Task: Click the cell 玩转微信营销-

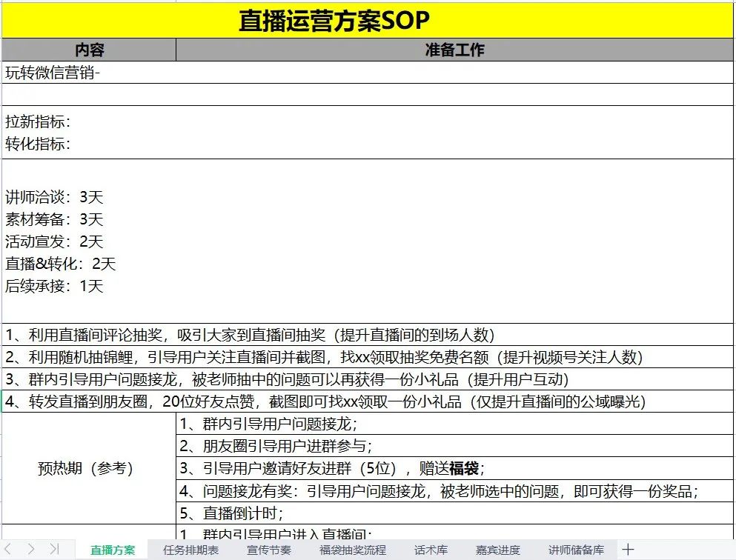Action: [x=367, y=73]
